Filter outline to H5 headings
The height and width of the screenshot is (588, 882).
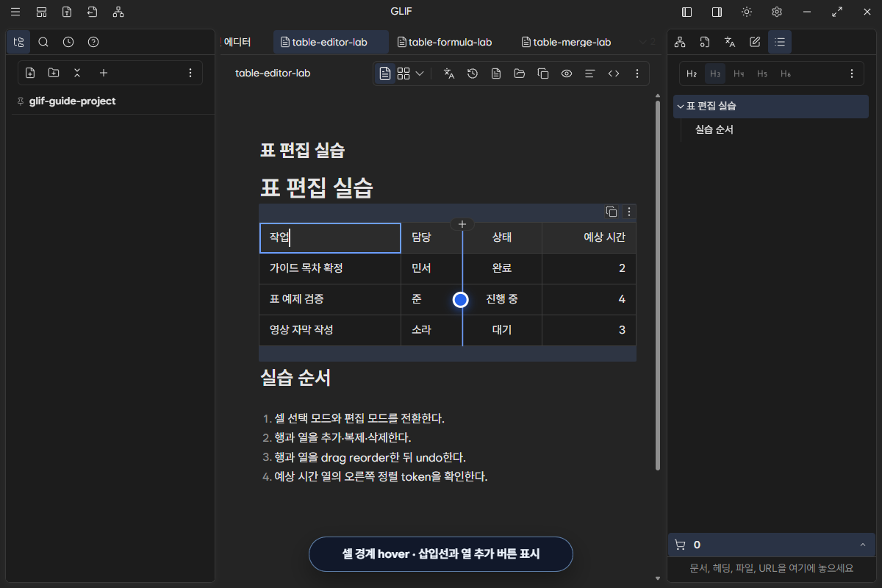tap(762, 73)
